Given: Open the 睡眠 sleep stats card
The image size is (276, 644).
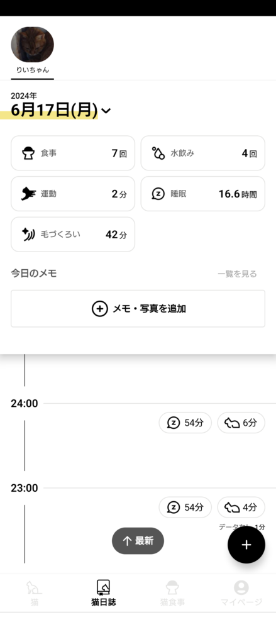Looking at the screenshot, I should point(203,194).
